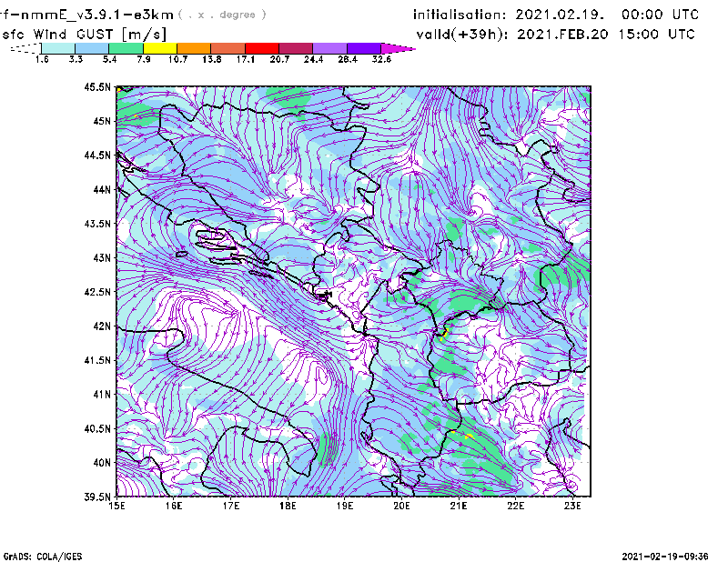Image resolution: width=728 pixels, height=562 pixels.
Task: Click the 16E longitude label
Action: pos(174,506)
